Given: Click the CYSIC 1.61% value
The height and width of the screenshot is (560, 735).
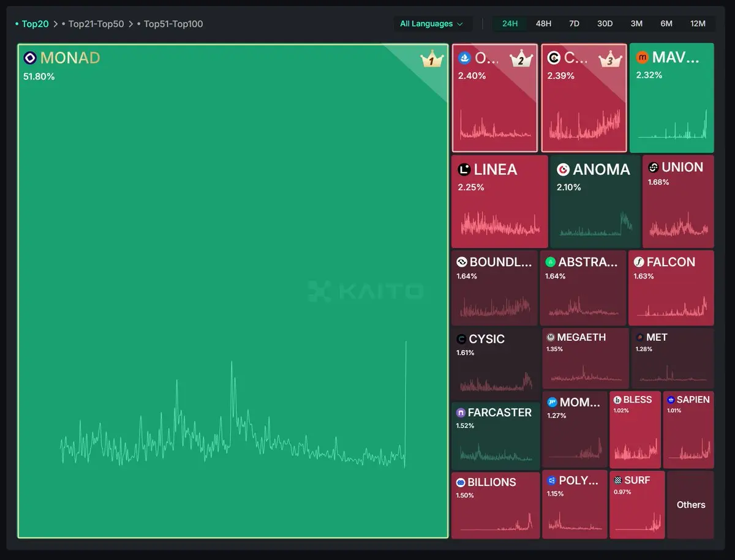Looking at the screenshot, I should [x=466, y=353].
